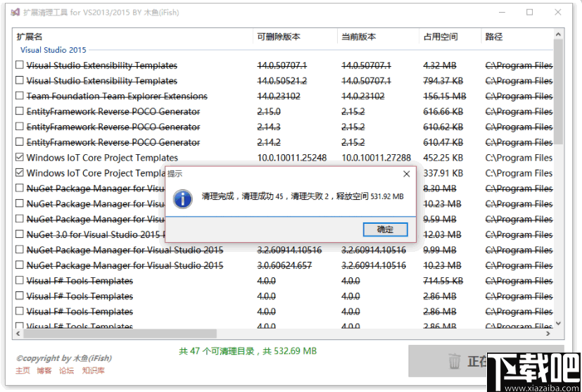The width and height of the screenshot is (582, 392).
Task: Tick EntityFramework Reverse POCO Generator 2.15.0 checkbox
Action: (x=20, y=111)
